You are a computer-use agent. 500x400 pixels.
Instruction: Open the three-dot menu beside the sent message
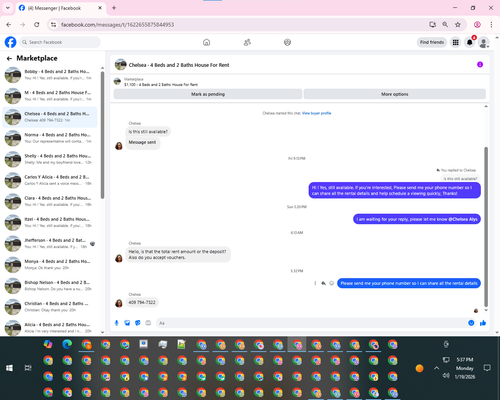tap(315, 283)
